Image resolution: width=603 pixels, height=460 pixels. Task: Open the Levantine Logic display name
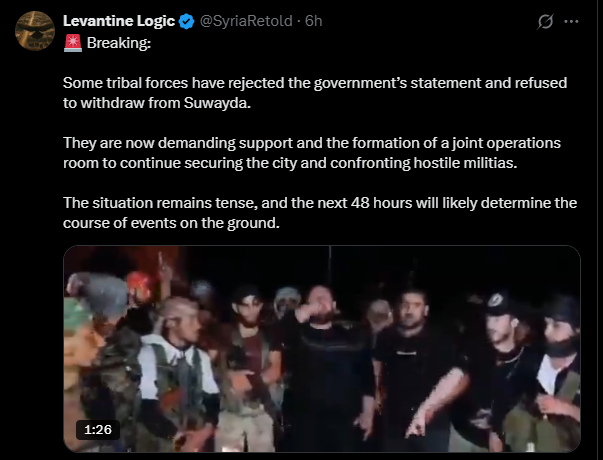pos(119,21)
